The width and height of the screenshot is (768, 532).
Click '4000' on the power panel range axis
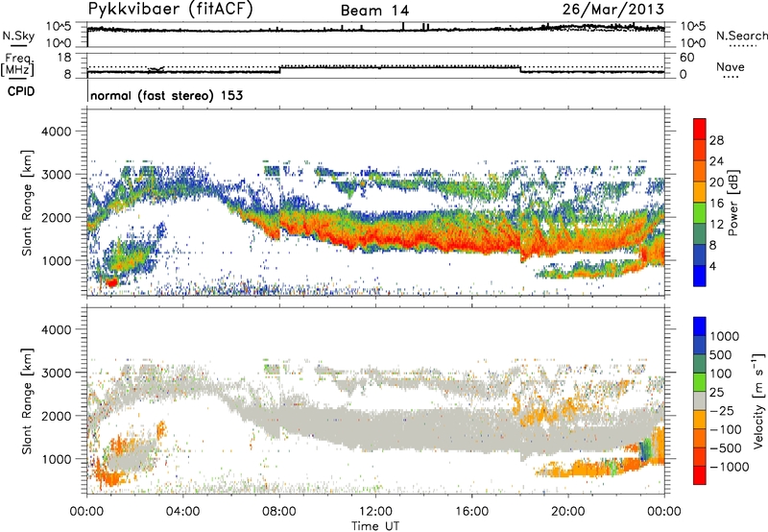coord(56,132)
